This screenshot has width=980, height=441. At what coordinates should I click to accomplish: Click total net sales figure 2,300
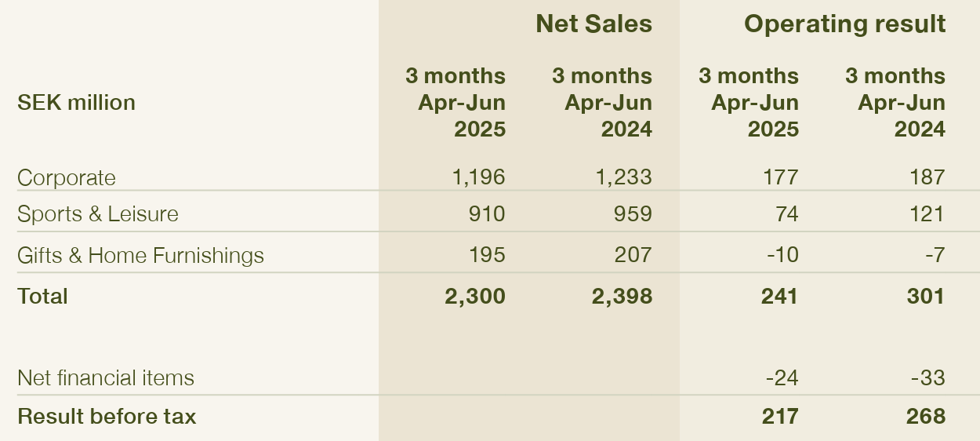tap(476, 296)
